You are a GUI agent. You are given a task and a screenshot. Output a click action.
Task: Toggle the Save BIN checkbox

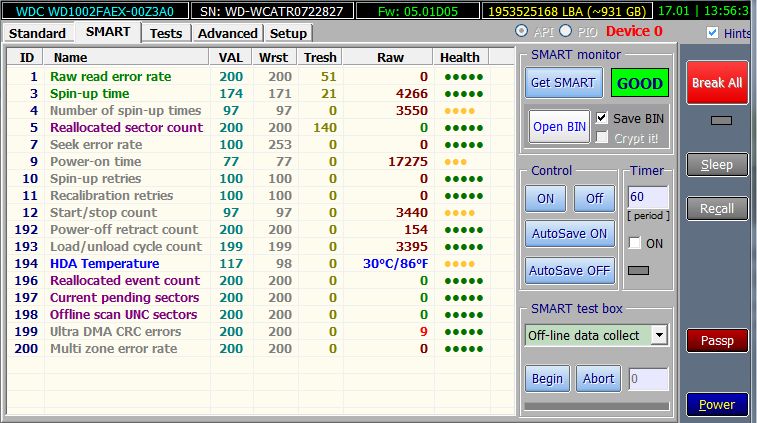click(x=602, y=118)
